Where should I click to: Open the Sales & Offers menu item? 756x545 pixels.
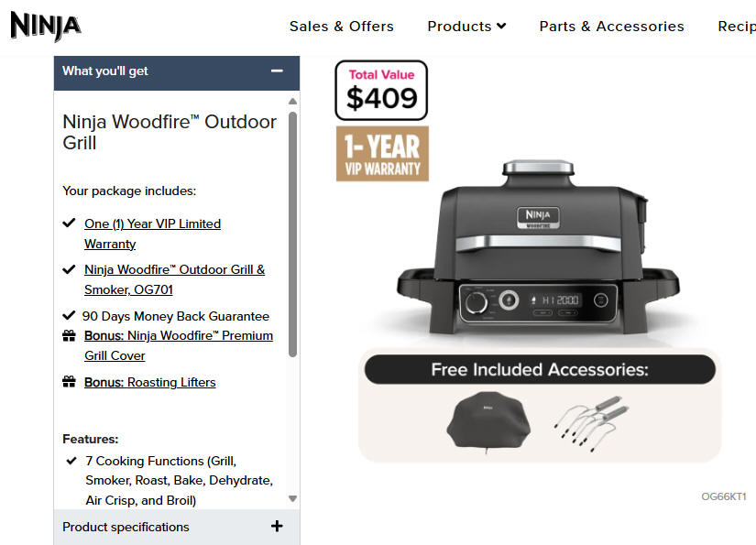click(342, 26)
